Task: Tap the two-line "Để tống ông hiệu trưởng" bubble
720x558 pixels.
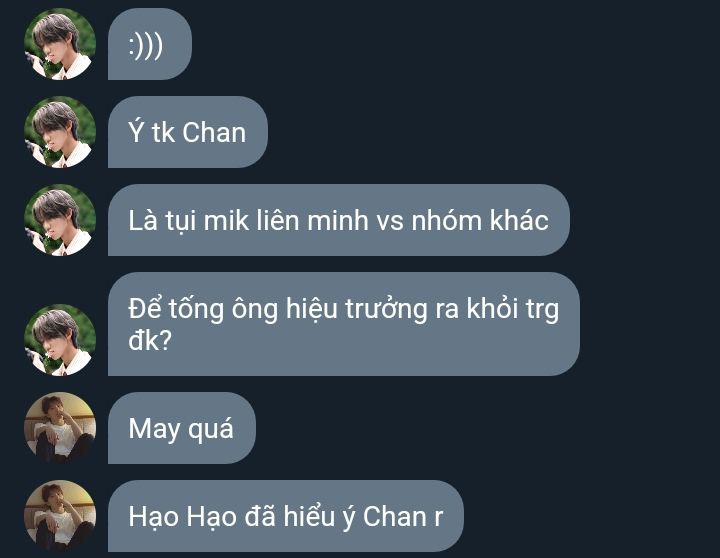Action: click(x=344, y=324)
